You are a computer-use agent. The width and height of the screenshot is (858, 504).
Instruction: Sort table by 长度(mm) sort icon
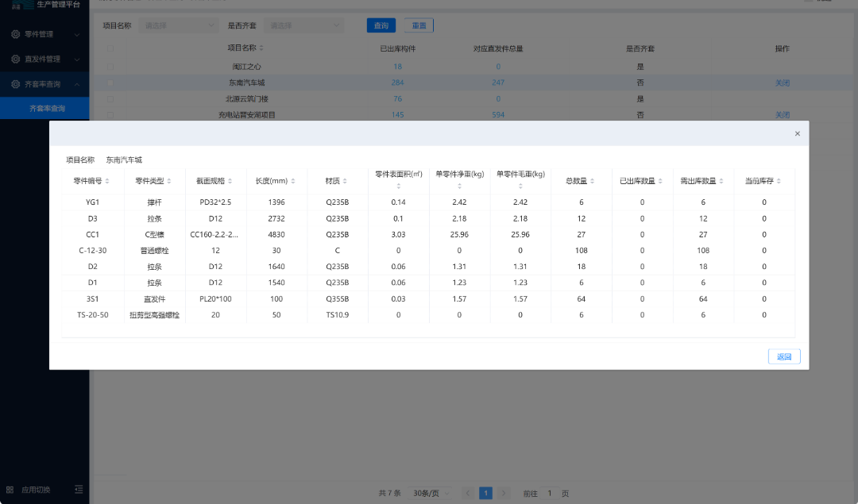(x=292, y=182)
